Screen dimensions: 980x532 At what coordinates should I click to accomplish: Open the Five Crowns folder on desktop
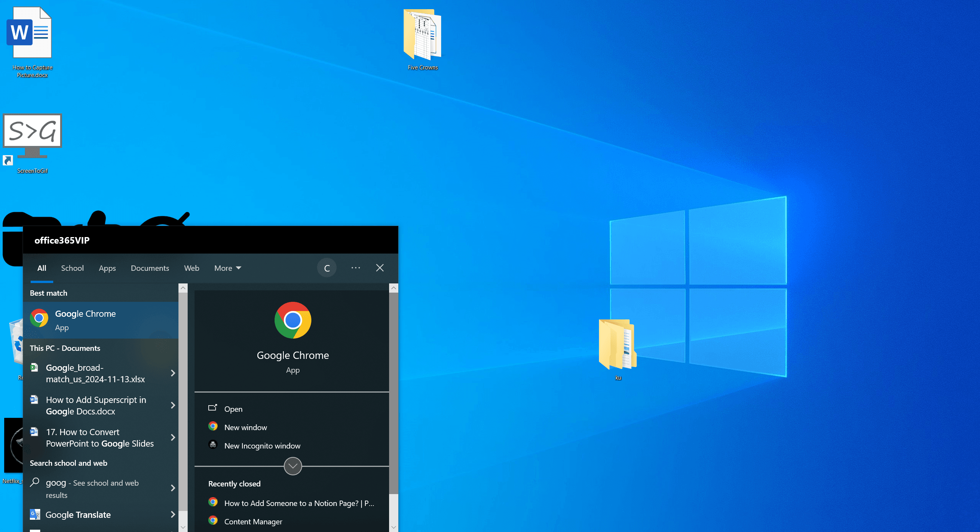click(x=422, y=39)
